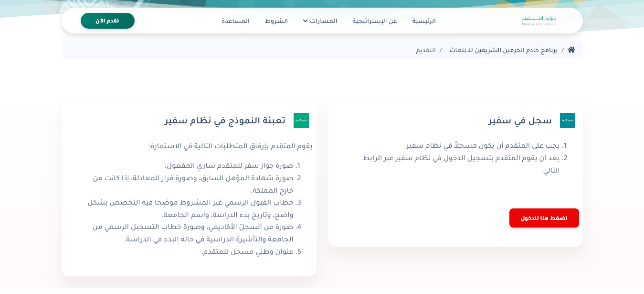Select the تعبئة النموذج في نظام سفير heading
This screenshot has height=294, width=644.
click(x=225, y=120)
